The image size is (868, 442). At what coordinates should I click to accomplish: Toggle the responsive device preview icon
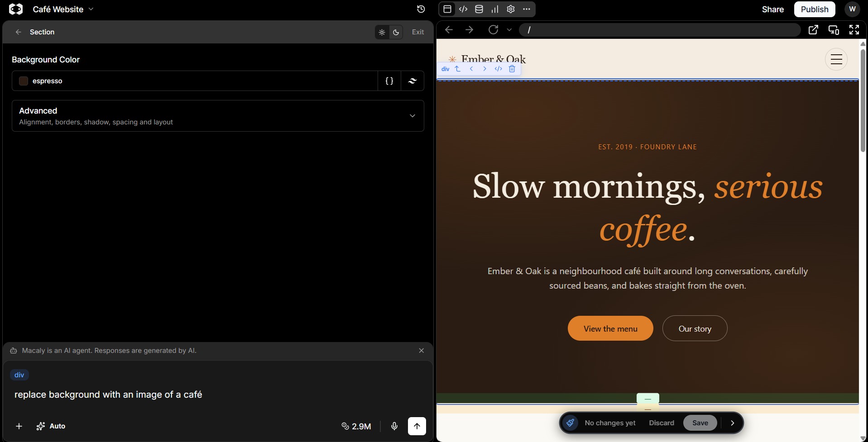(834, 30)
